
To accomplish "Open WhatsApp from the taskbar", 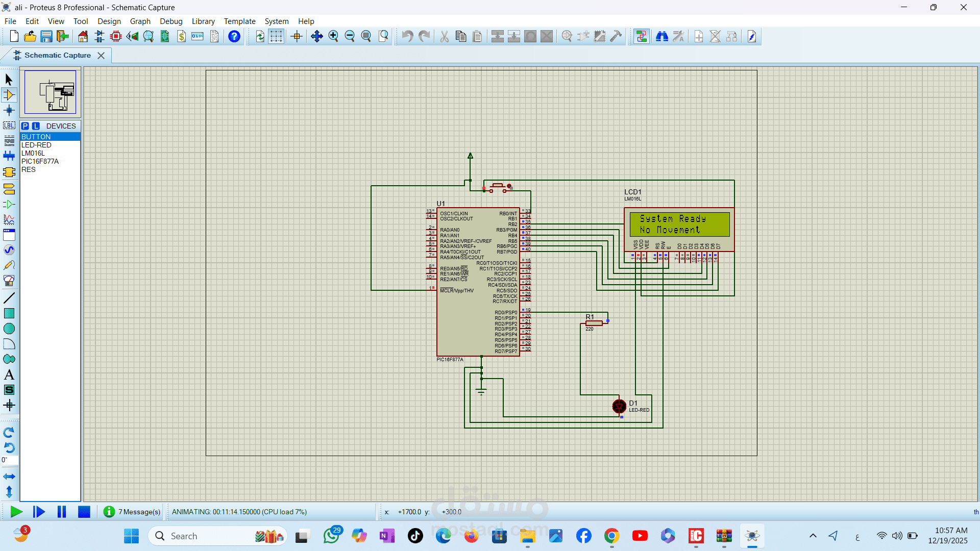I will coord(332,536).
